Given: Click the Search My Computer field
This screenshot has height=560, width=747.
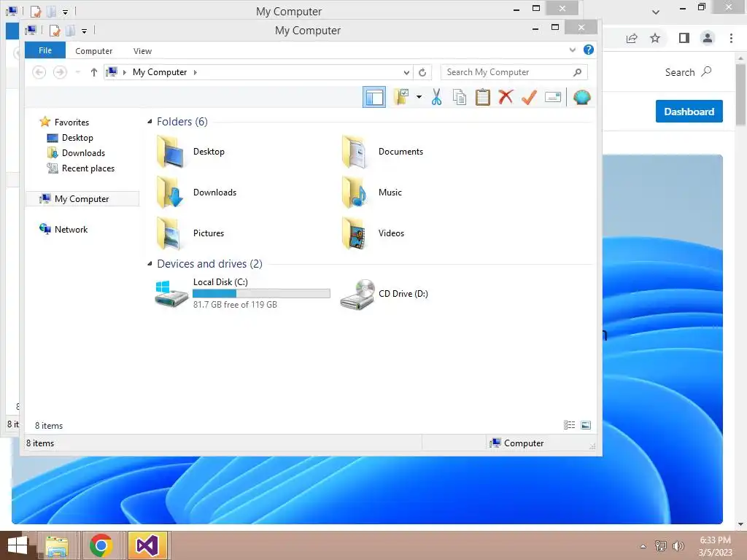Looking at the screenshot, I should pyautogui.click(x=514, y=72).
